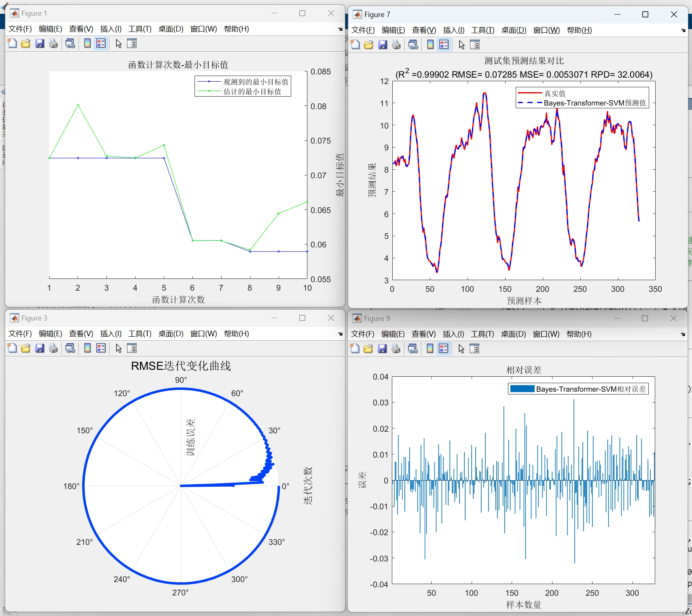
Task: Open Property Inspector icon in Figure 1 toolbar
Action: coord(132,44)
